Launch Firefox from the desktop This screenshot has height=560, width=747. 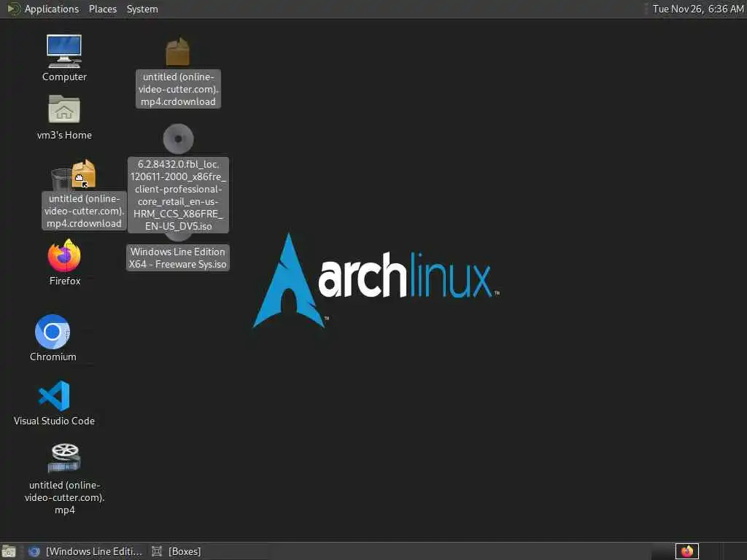coord(64,255)
